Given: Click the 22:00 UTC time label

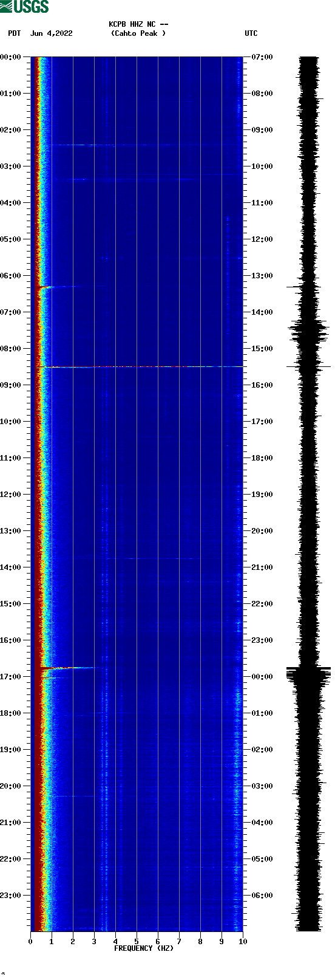Looking at the screenshot, I should coord(262,604).
